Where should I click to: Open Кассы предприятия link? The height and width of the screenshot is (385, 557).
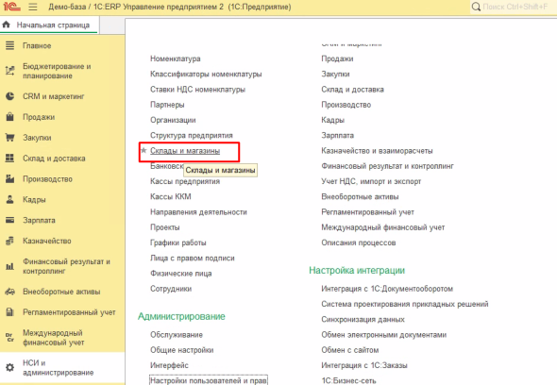pos(185,181)
